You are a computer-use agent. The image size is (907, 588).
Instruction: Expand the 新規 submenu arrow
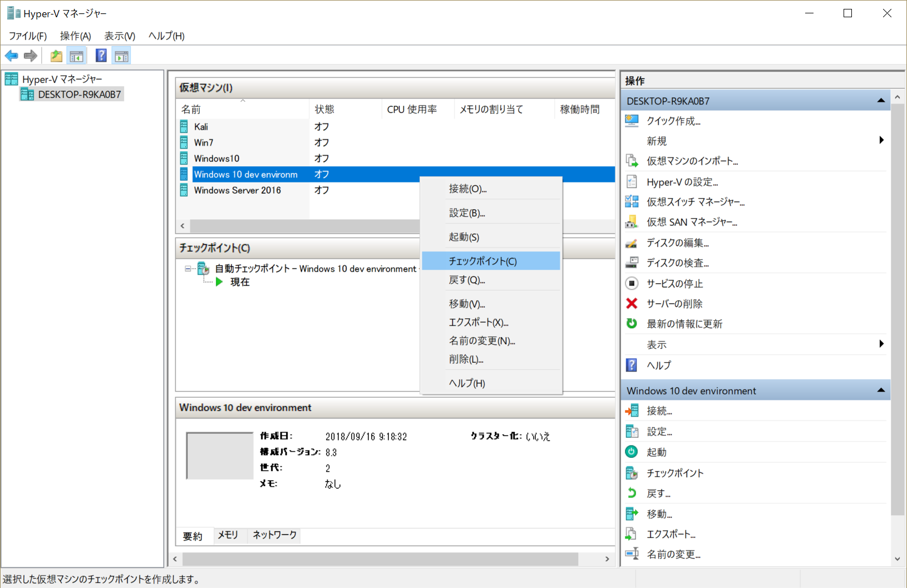point(881,141)
